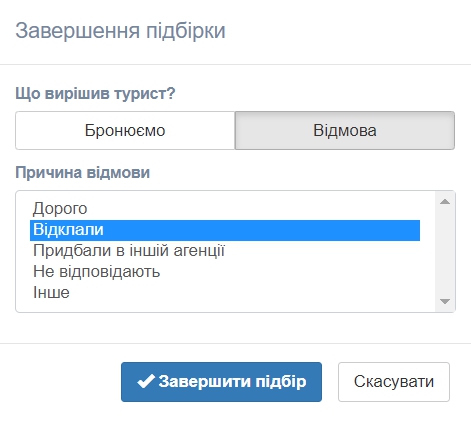This screenshot has height=423, width=471.
Task: Choose Дорого as the refusal reason
Action: point(60,209)
